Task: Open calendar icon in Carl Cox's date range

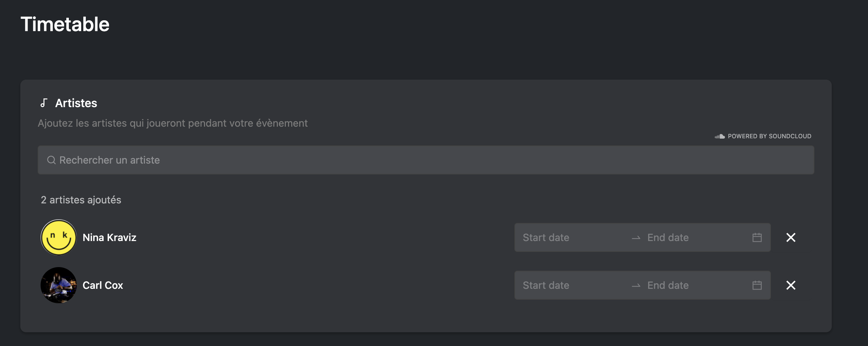Action: coord(757,285)
